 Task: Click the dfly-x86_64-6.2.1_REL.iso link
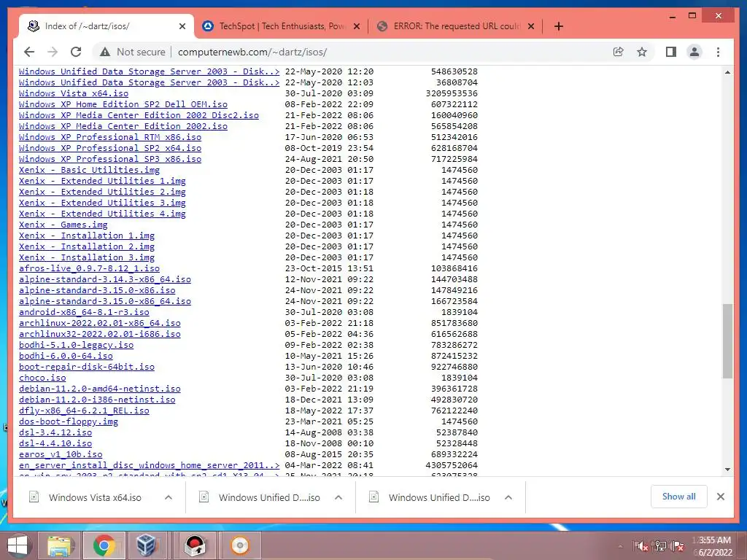click(x=84, y=411)
